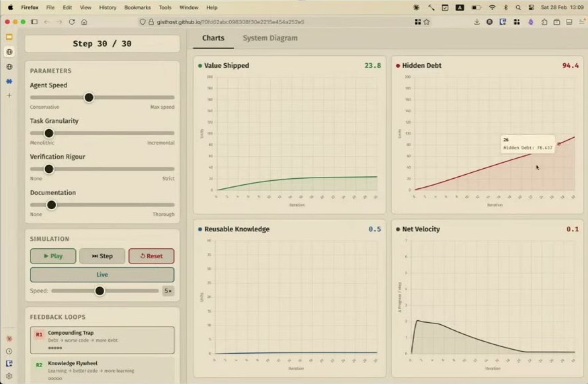The height and width of the screenshot is (384, 588).
Task: Open the Bookmarks menu
Action: pos(137,7)
